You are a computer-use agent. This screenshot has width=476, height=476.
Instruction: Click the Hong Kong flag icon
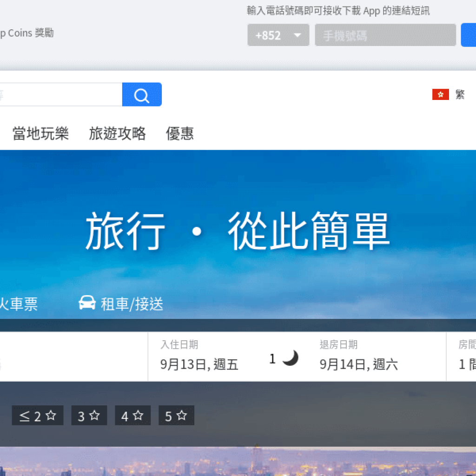(x=440, y=95)
